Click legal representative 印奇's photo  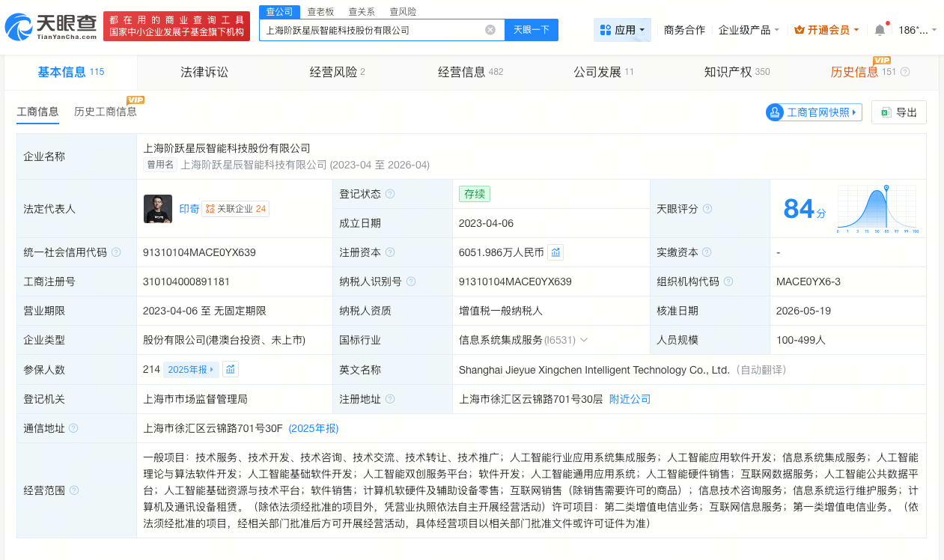[158, 209]
